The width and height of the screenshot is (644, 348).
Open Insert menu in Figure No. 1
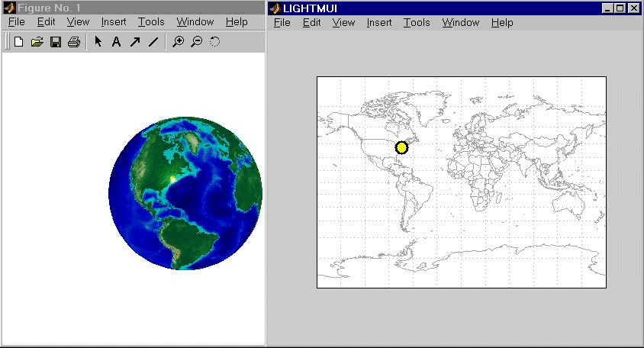pyautogui.click(x=114, y=22)
